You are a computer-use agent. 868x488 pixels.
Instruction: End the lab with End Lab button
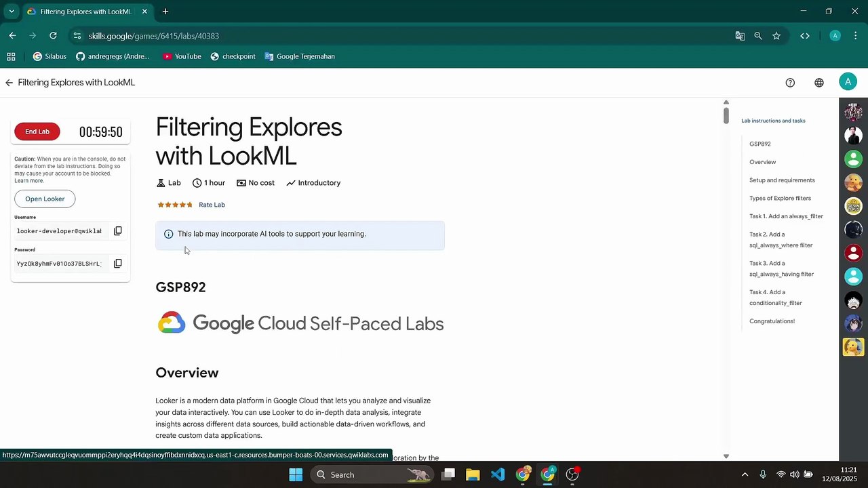(x=37, y=131)
